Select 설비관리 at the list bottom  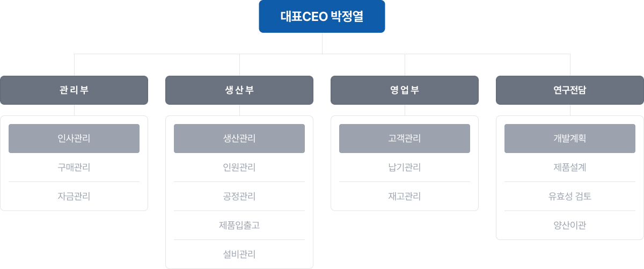[x=239, y=255]
